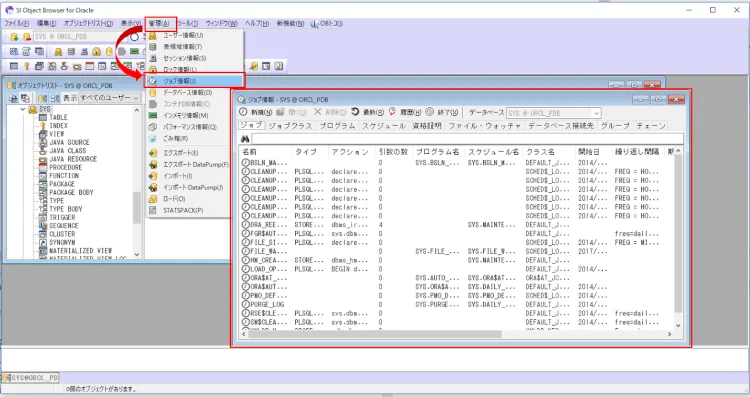Switch to the 資格証明 tab

tap(427, 126)
